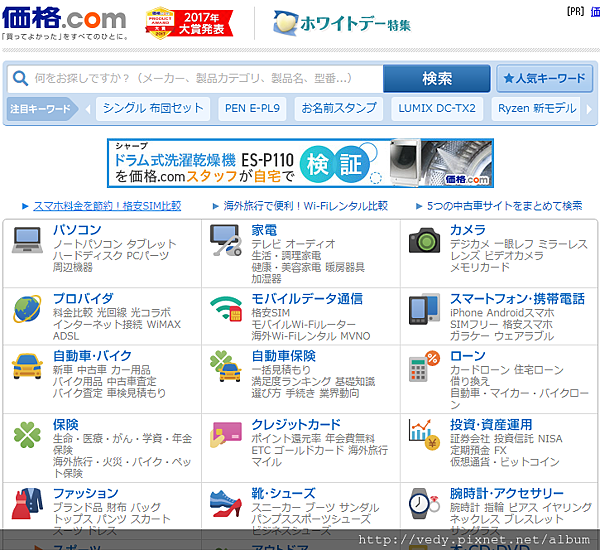The image size is (600, 550).
Task: Click the clover car icon for 自動車保険
Action: 226,366
